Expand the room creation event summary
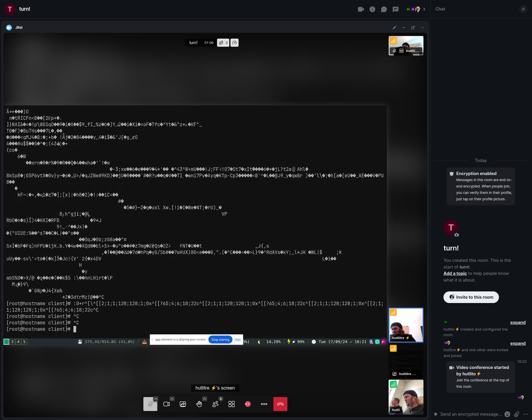The image size is (532, 420). [x=518, y=322]
